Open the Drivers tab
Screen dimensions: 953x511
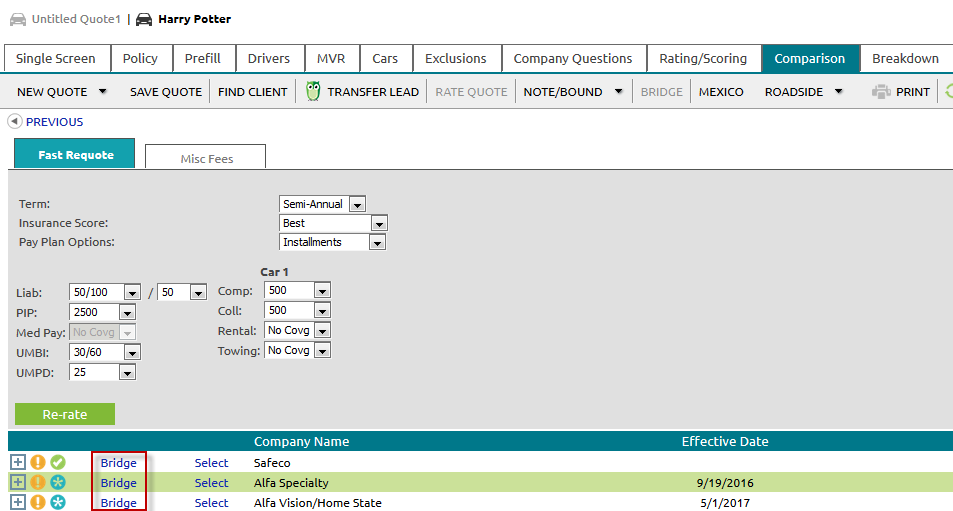click(269, 59)
